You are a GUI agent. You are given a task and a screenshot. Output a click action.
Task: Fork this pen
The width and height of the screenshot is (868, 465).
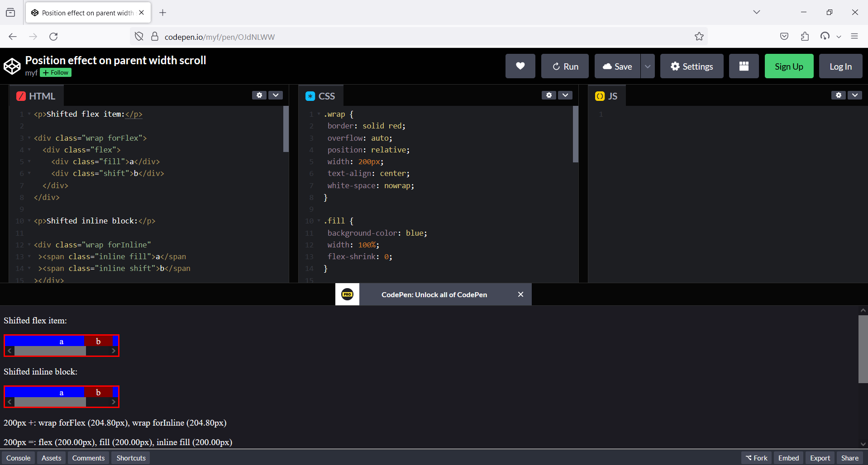756,458
